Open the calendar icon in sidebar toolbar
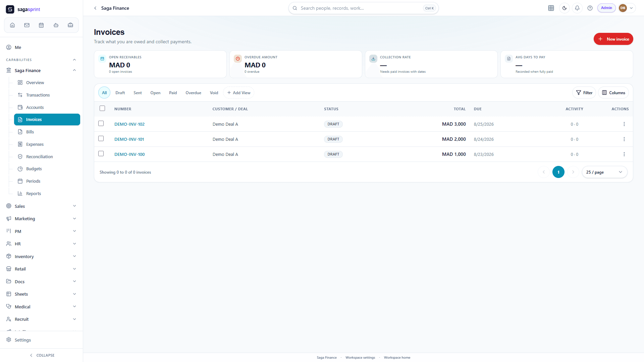Screen dimensions: 644x362 point(41,25)
